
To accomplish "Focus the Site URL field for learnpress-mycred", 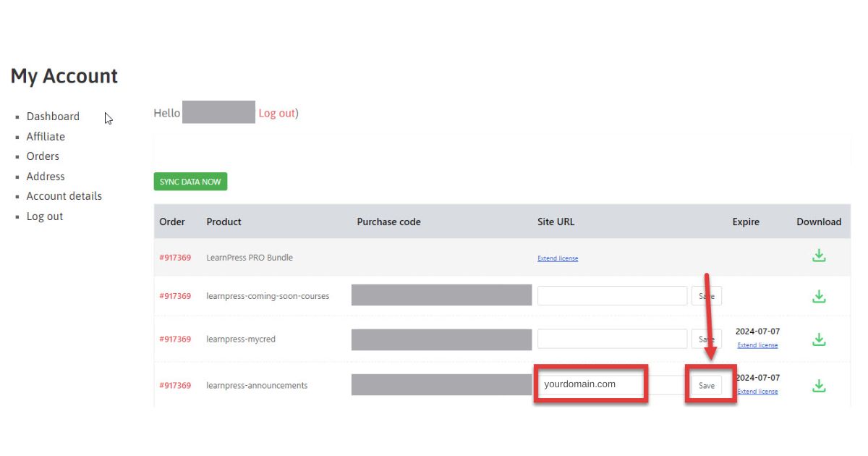I will [x=613, y=339].
